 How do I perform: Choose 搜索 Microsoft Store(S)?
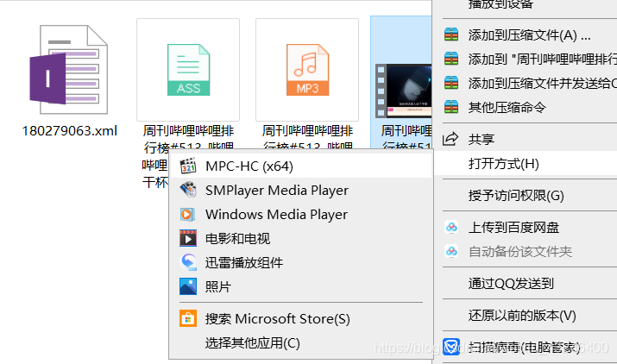[301, 318]
